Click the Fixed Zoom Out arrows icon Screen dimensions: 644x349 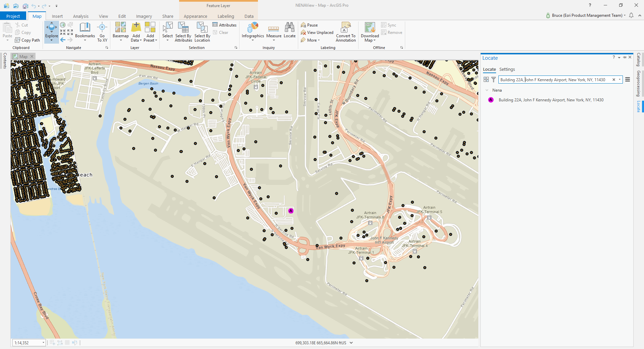(70, 32)
